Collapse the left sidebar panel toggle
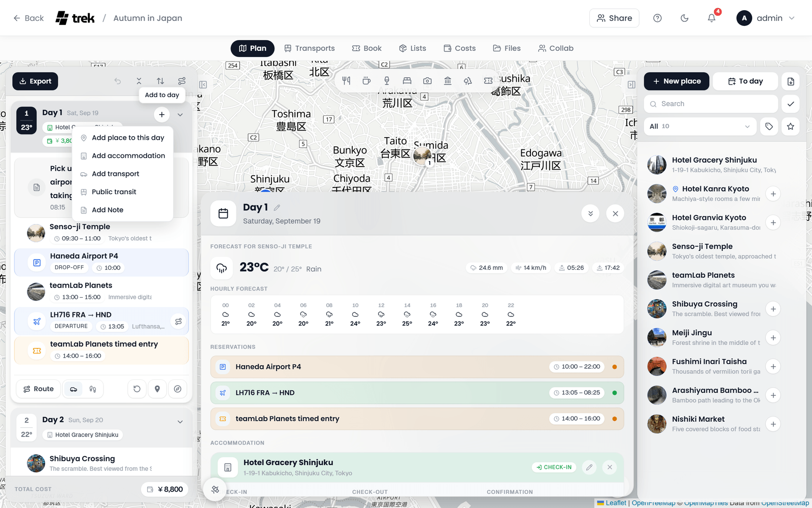 coord(203,85)
